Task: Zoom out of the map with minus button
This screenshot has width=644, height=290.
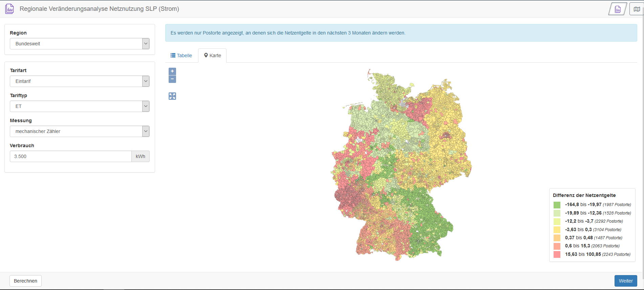Action: click(172, 79)
